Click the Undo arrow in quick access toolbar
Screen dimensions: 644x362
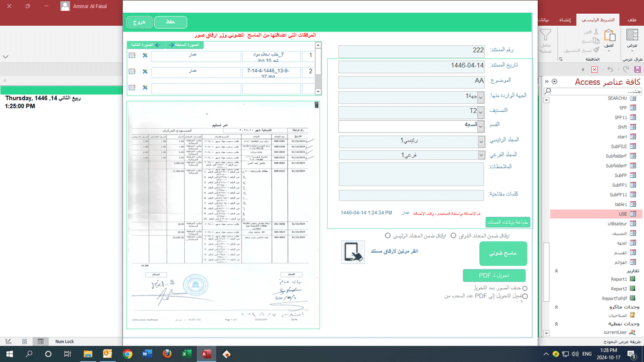coord(610,69)
